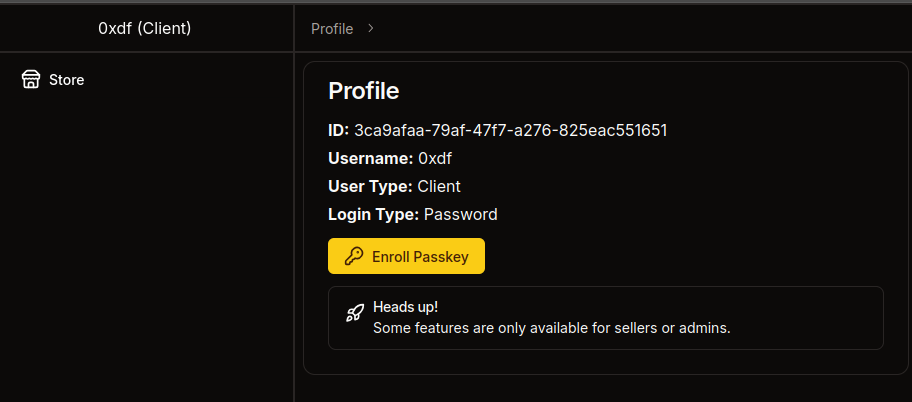
Task: Select the Client user type value
Action: click(x=439, y=186)
